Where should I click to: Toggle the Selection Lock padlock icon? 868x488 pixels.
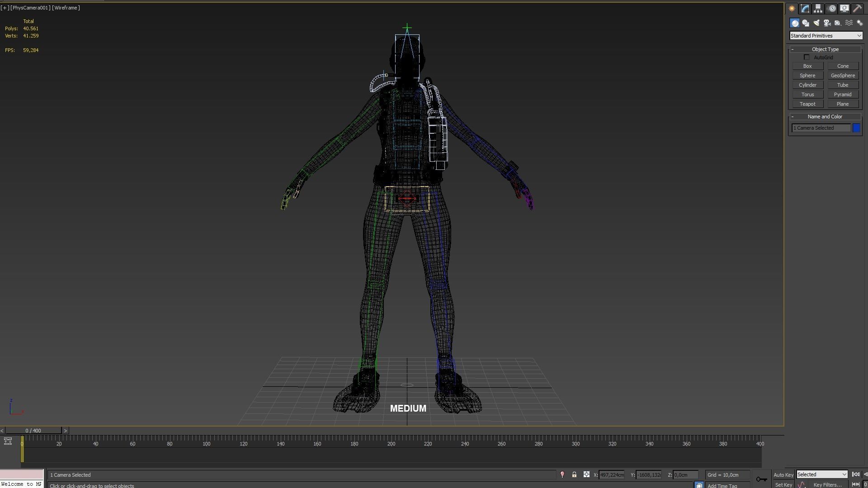pos(574,474)
